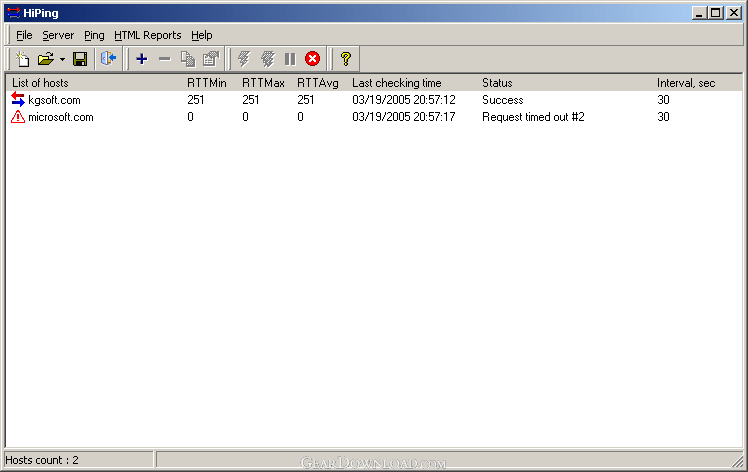Select the kgsoft.com host row
The image size is (748, 472).
[374, 100]
